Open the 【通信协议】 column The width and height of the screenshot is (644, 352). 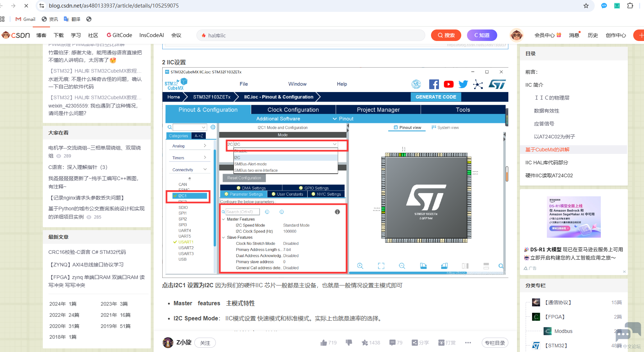[x=558, y=302]
